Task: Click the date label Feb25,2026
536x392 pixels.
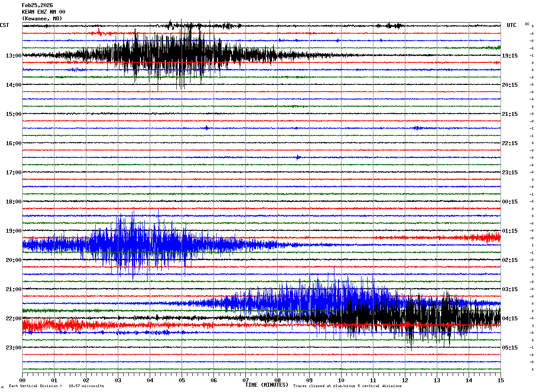Action: [37, 5]
